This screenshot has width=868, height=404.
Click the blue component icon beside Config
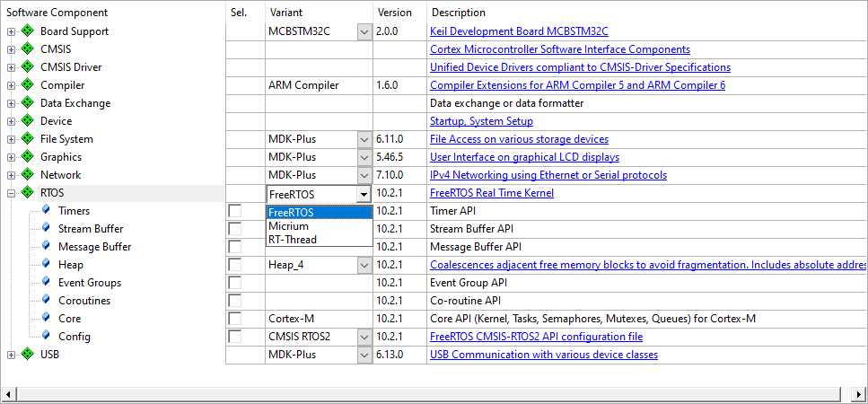pos(46,336)
